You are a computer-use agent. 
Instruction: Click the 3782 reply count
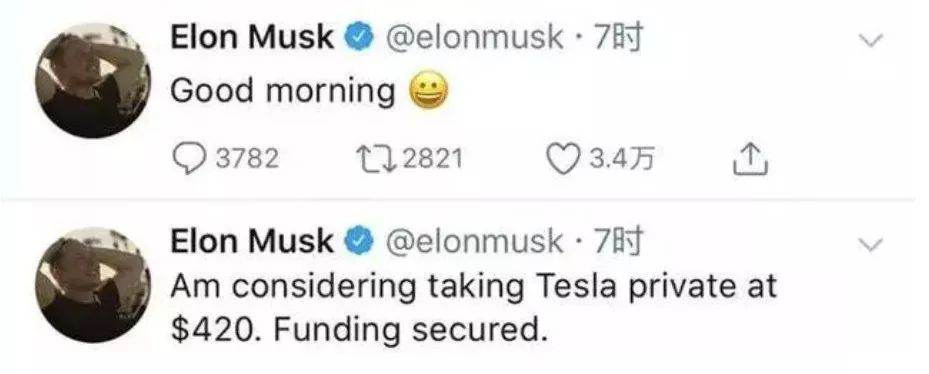246,159
